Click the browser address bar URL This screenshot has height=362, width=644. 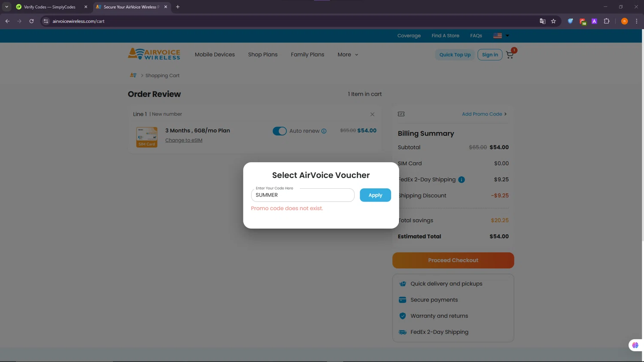pos(79,21)
